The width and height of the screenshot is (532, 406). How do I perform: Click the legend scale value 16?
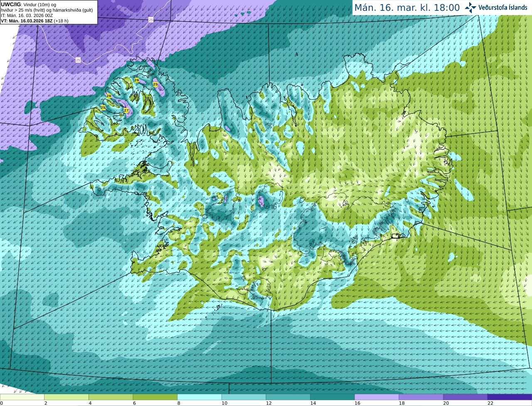pos(357,403)
